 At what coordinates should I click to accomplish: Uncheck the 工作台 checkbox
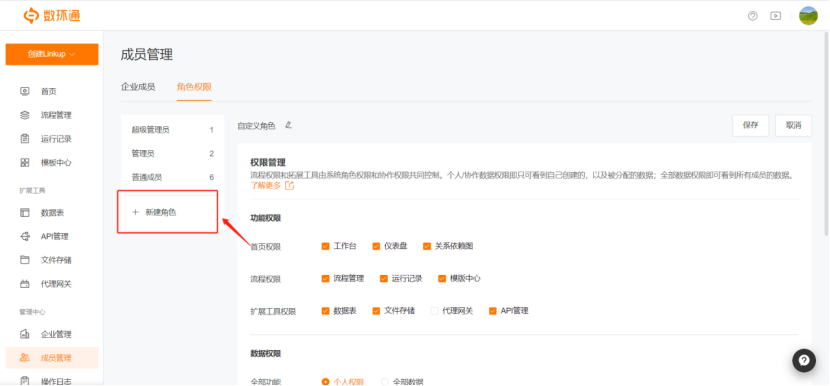(326, 246)
